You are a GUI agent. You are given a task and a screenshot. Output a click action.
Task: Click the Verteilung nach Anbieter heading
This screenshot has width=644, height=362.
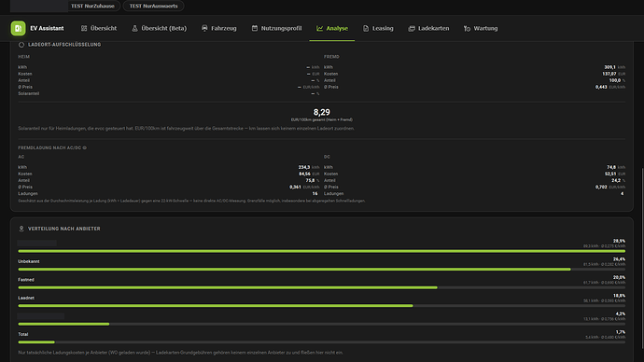[x=64, y=229]
